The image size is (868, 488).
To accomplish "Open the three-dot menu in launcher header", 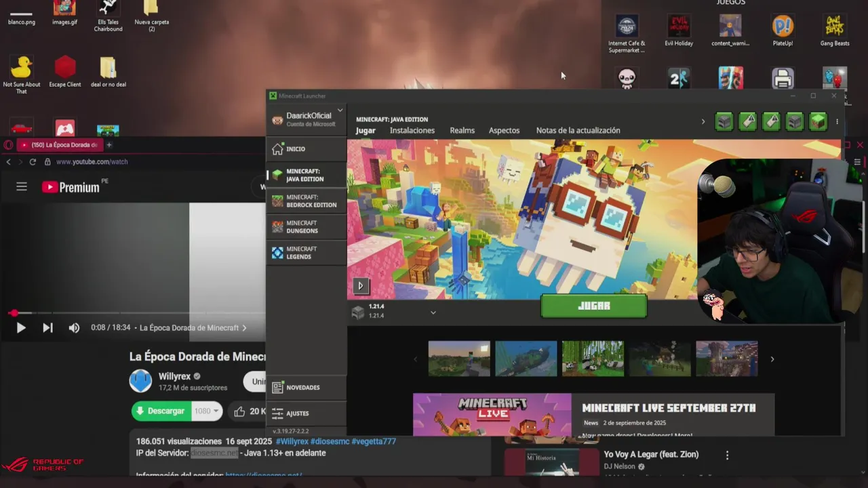I will point(837,122).
